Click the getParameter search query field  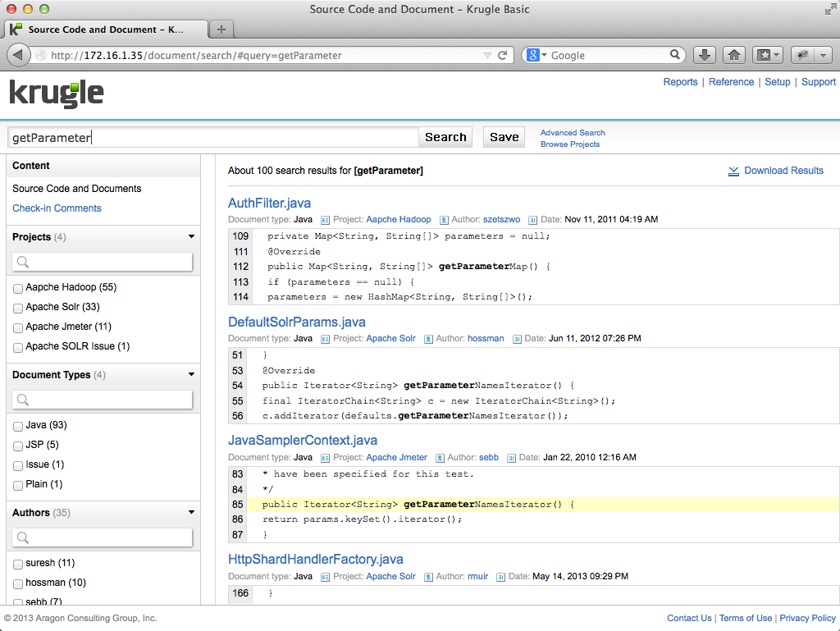click(213, 138)
